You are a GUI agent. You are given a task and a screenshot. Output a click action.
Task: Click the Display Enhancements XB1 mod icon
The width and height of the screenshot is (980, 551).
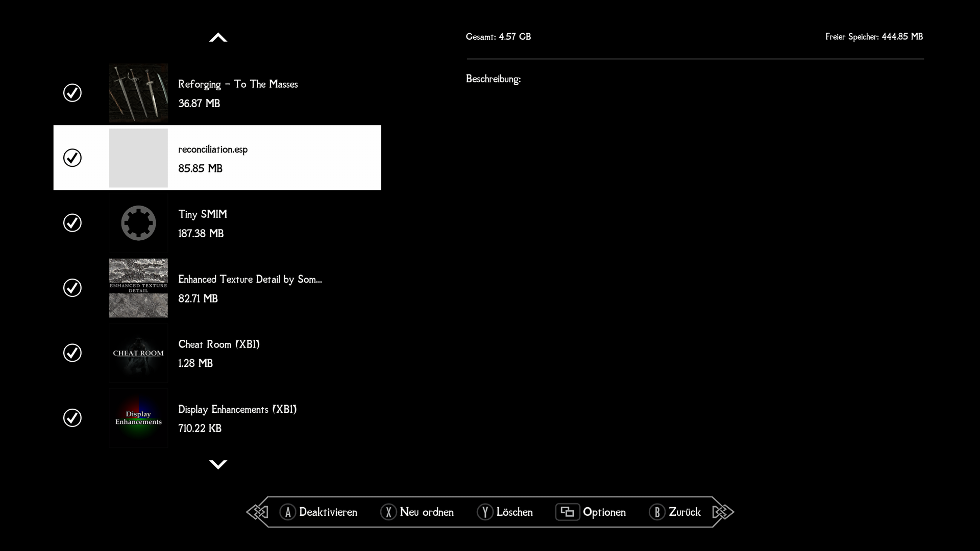(139, 418)
